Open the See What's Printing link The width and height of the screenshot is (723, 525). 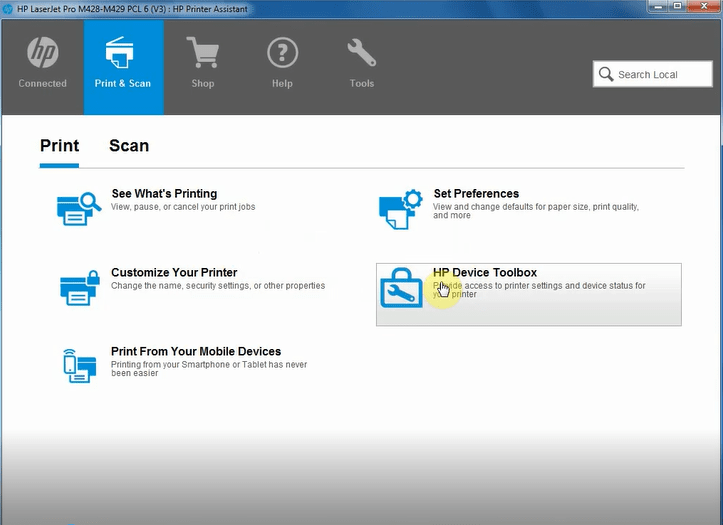[164, 194]
